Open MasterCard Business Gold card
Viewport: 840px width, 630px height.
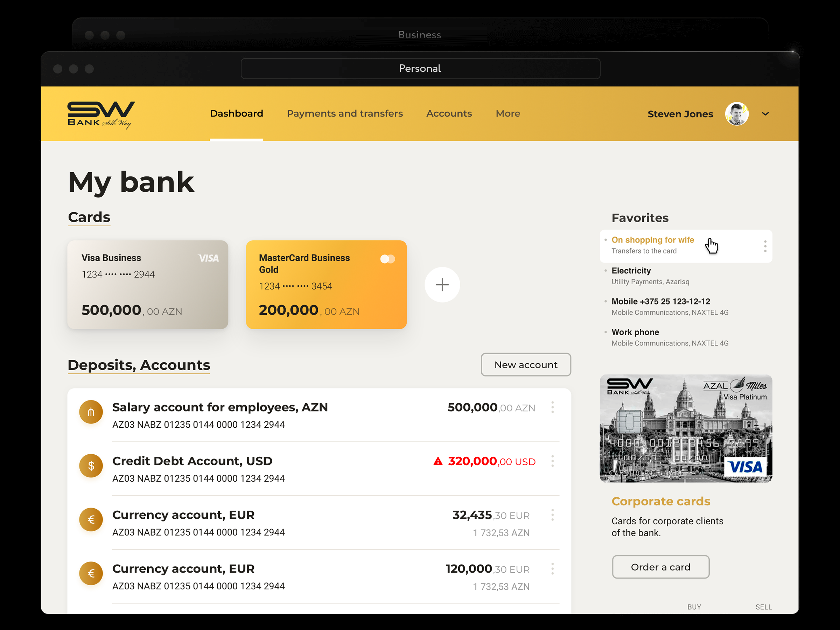[x=326, y=285]
